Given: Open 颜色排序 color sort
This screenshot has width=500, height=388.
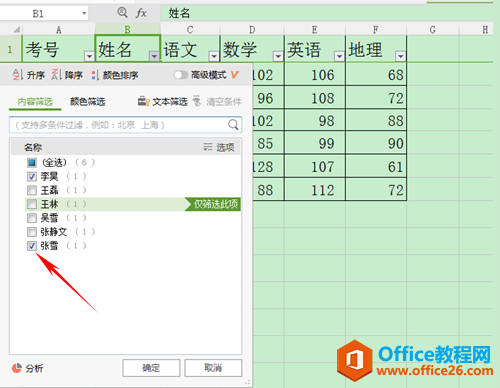Looking at the screenshot, I should tap(115, 75).
